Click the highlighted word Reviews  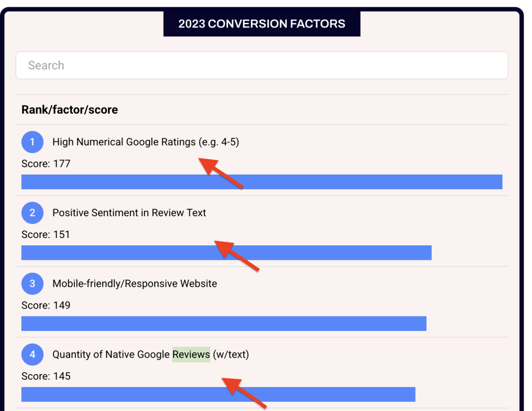(x=191, y=354)
